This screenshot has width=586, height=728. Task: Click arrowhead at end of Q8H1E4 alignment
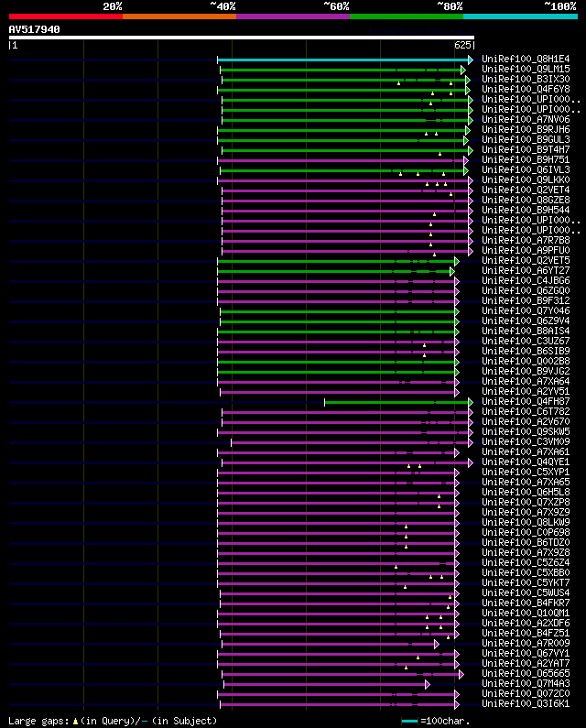(471, 60)
